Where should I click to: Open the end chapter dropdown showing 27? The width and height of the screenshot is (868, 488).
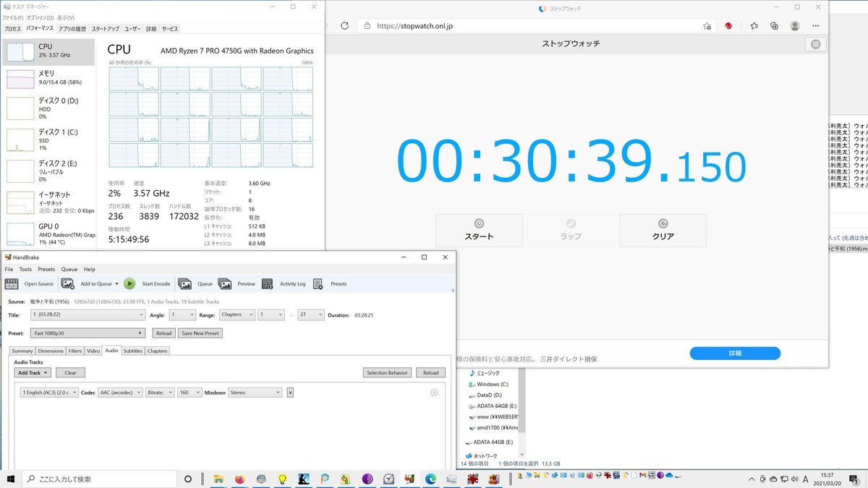[310, 315]
